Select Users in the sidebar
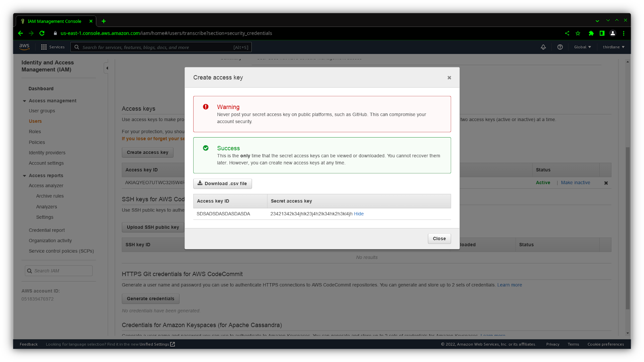 [35, 121]
